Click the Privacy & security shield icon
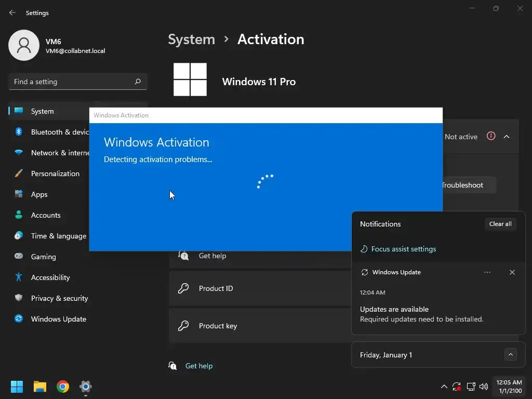 (19, 298)
